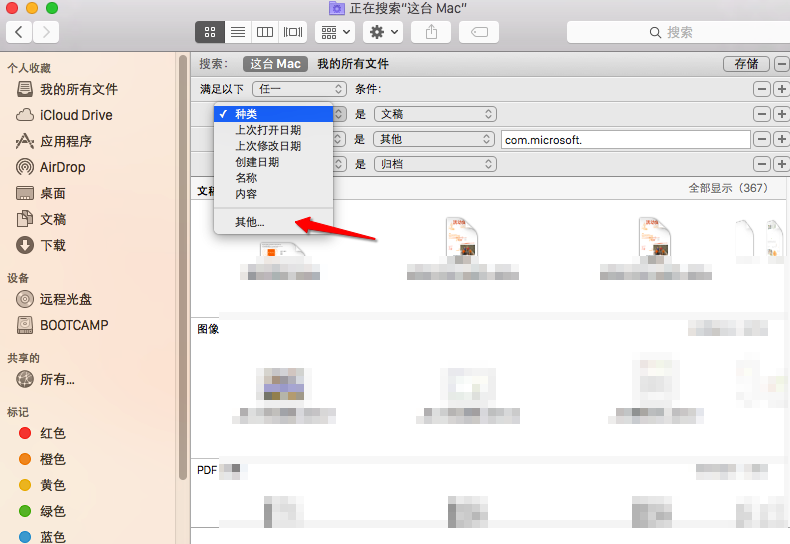Remove the 满足以下 condition group row
Image resolution: width=790 pixels, height=544 pixels.
pos(762,89)
